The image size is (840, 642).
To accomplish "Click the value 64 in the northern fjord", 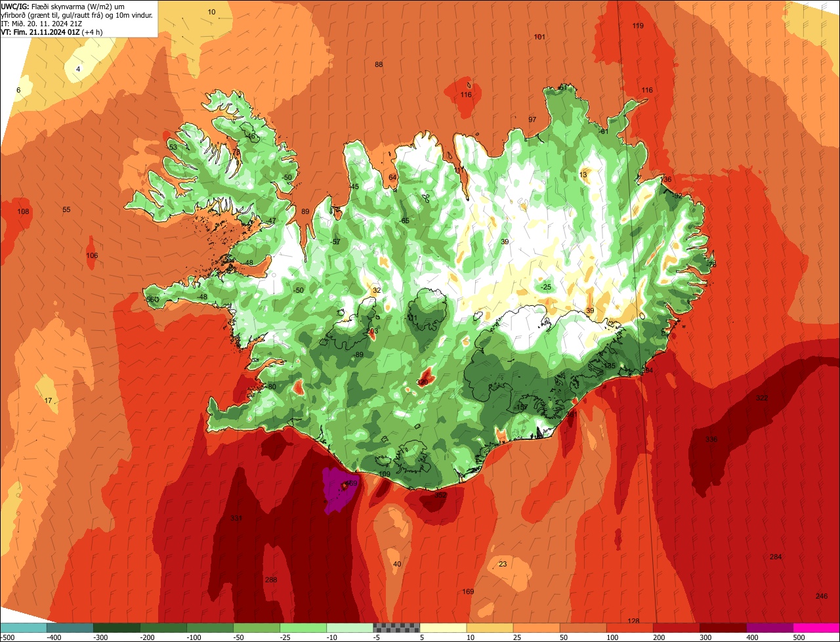I will point(392,177).
